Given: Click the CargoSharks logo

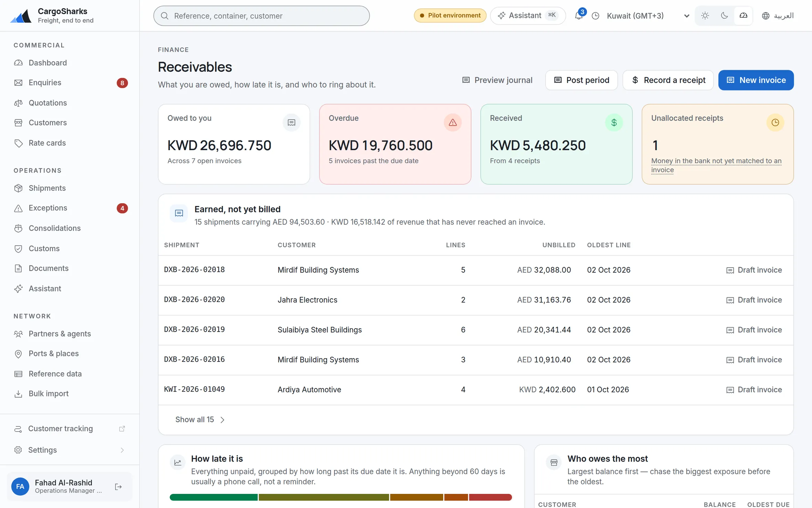Looking at the screenshot, I should 21,16.
